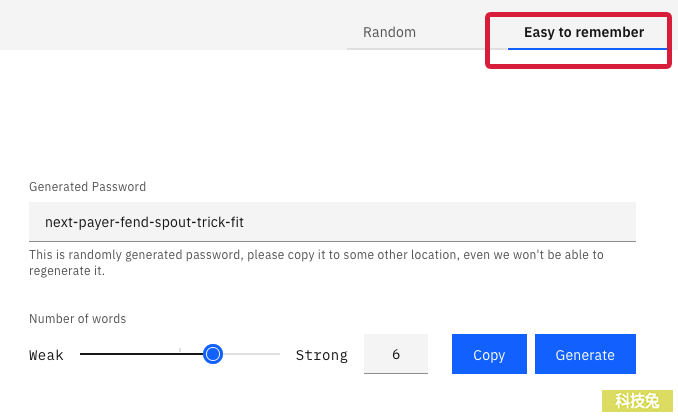Click the Number of words label
This screenshot has height=417, width=678.
coord(77,318)
